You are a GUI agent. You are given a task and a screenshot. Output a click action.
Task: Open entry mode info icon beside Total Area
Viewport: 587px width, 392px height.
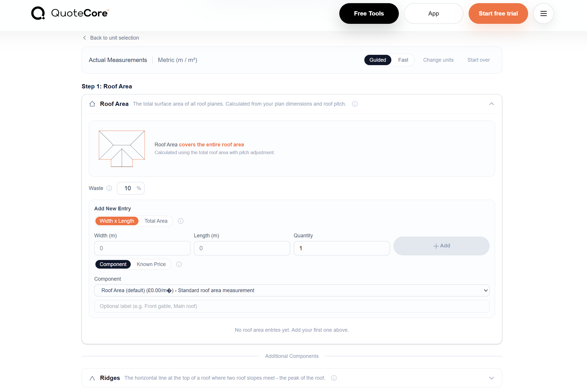181,221
